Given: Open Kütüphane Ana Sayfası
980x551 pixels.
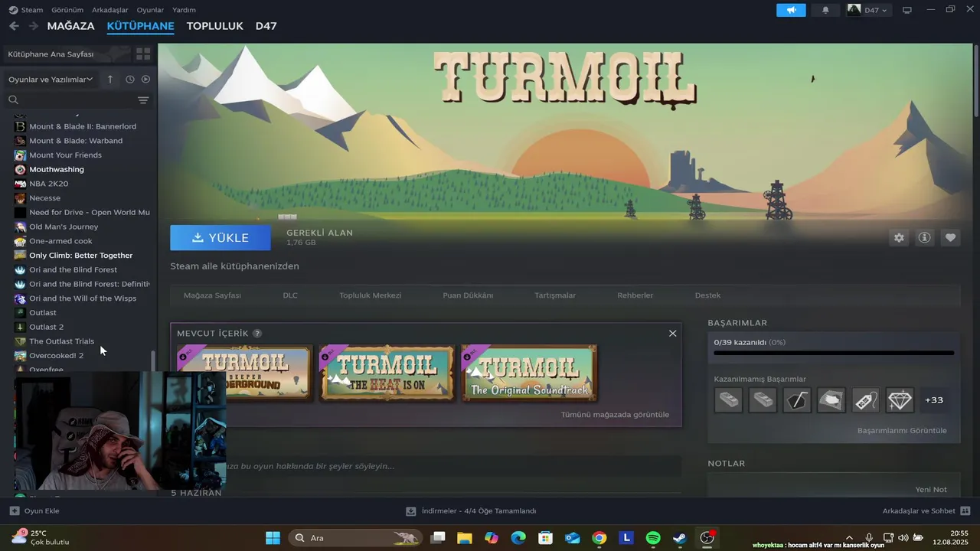Looking at the screenshot, I should (x=51, y=54).
